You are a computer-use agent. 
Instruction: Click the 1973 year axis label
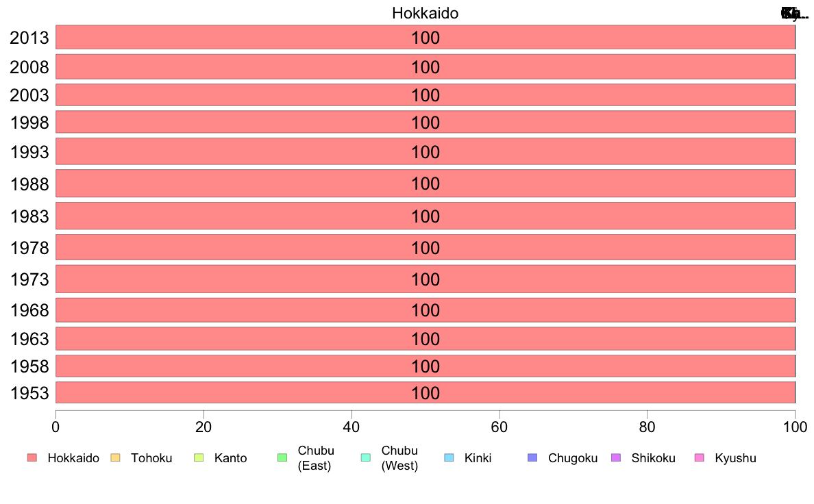(x=29, y=279)
